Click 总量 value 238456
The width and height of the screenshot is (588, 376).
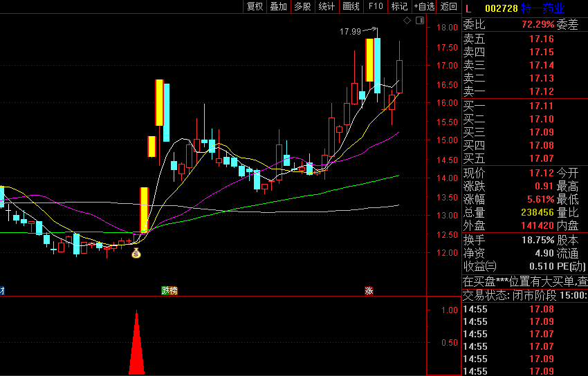tap(538, 212)
